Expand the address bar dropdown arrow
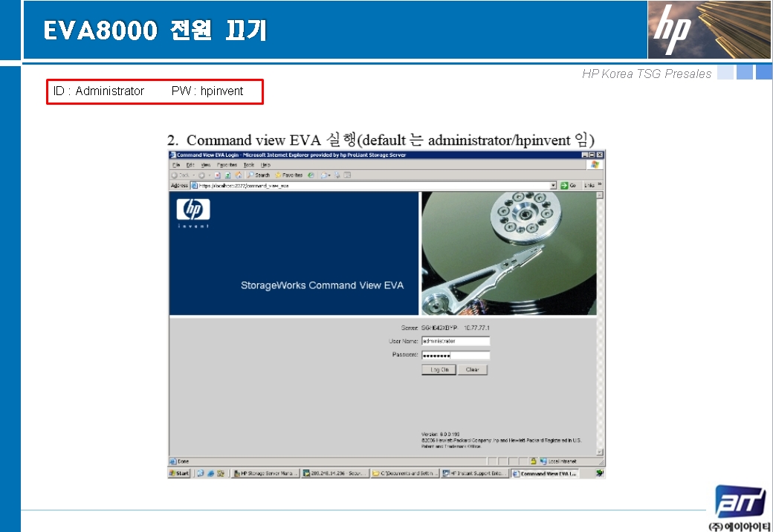The width and height of the screenshot is (773, 532). [553, 186]
